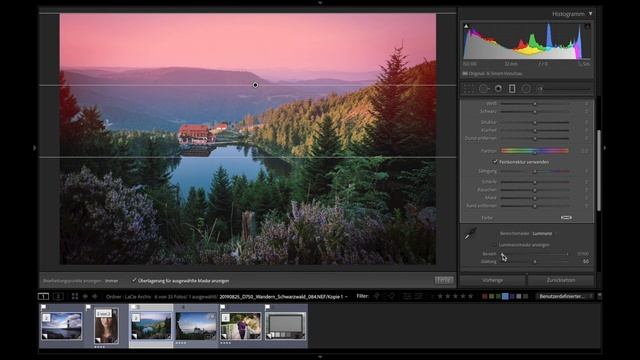Viewport: 640px width, 360px height.
Task: Collapse right panel with side arrow
Action: click(605, 148)
